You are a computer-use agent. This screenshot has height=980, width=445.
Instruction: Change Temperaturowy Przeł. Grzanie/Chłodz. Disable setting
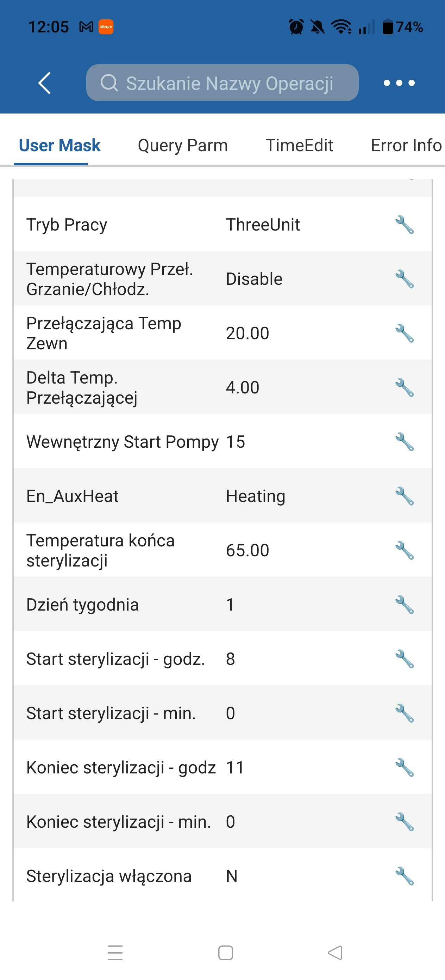tap(405, 279)
